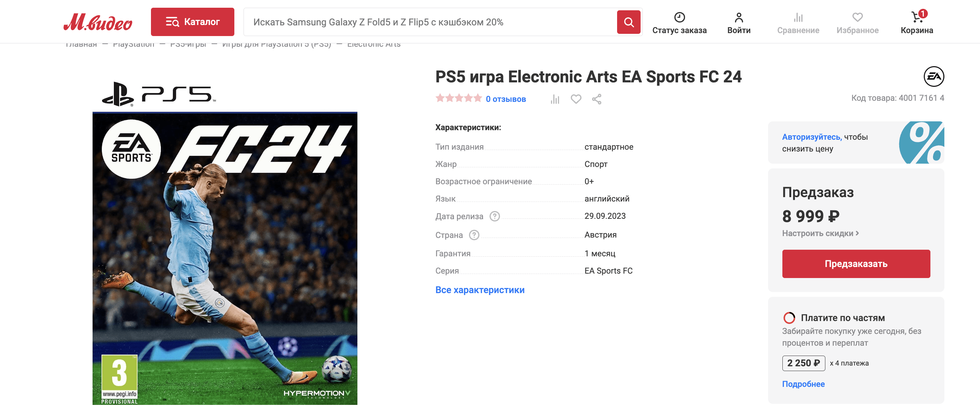The image size is (980, 406).
Task: Expand Настроить скидки options
Action: (x=820, y=234)
